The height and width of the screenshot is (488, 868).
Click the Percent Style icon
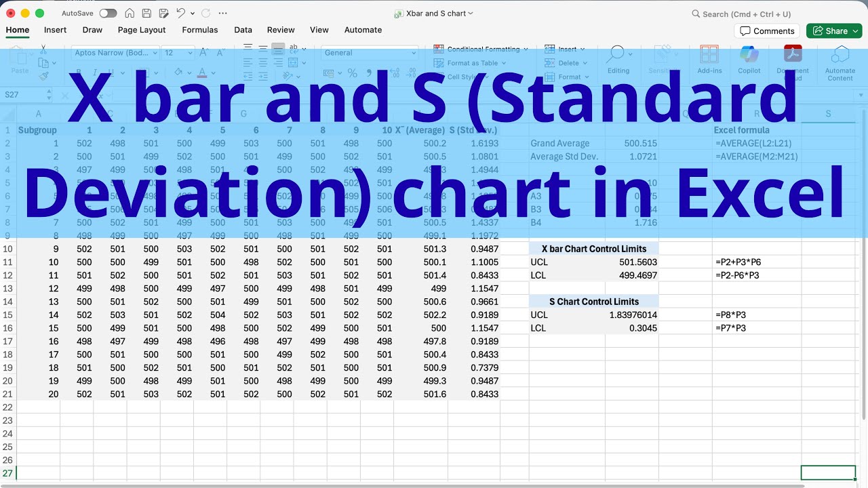click(352, 73)
